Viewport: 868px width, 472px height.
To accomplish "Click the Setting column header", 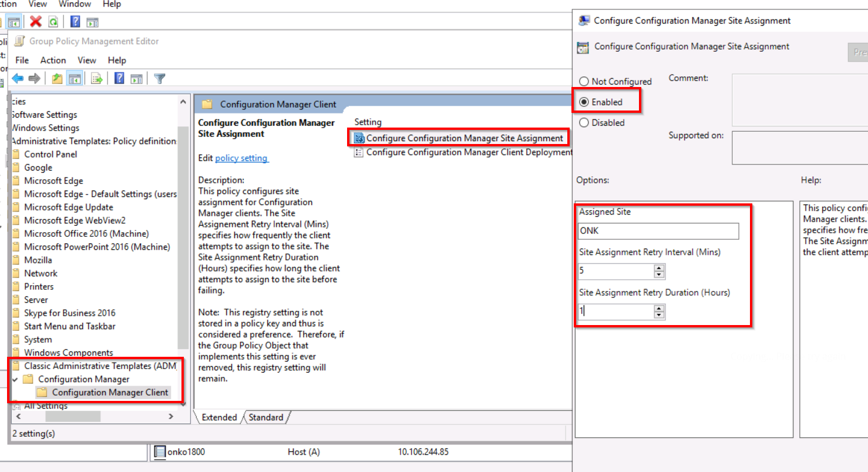I will click(x=368, y=122).
